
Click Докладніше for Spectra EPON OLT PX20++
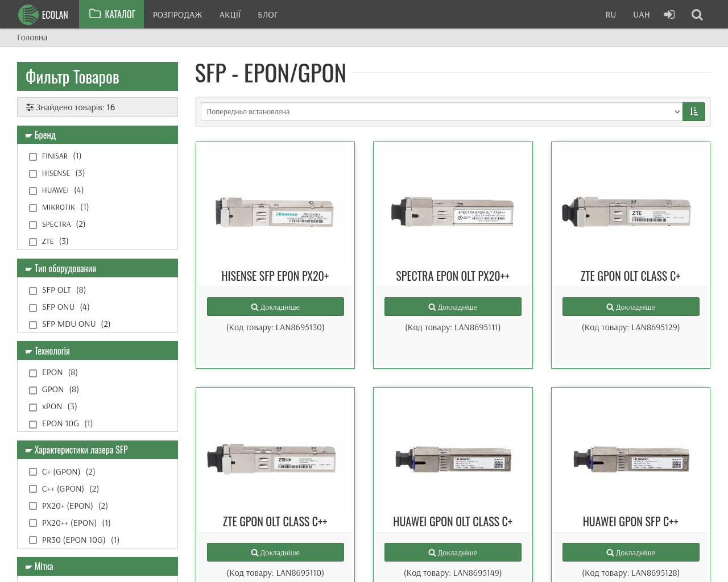point(453,307)
